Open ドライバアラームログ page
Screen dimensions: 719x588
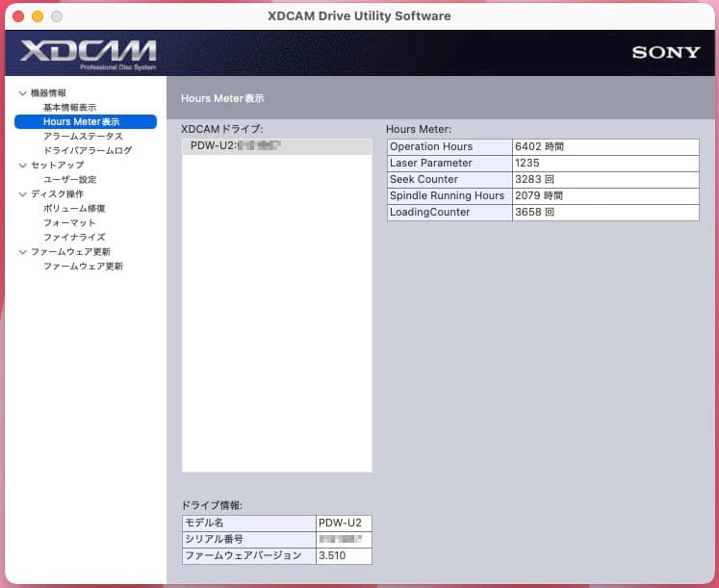point(88,150)
